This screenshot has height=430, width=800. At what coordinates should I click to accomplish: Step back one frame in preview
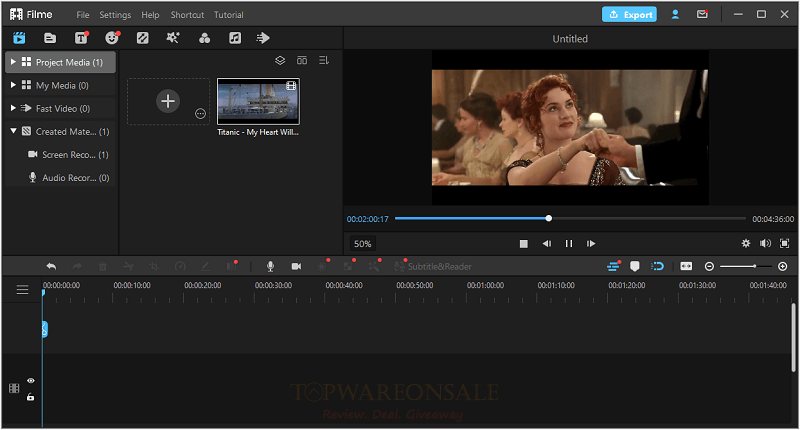[546, 244]
